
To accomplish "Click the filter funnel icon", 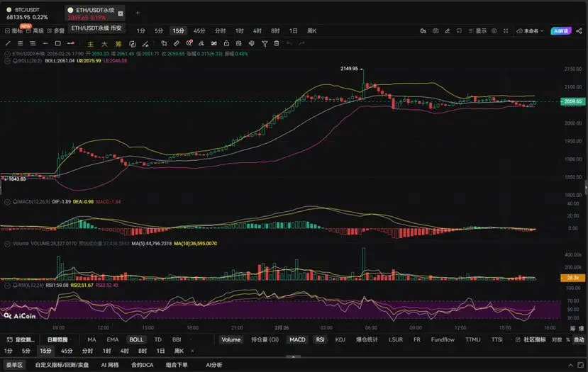I will tap(265, 44).
